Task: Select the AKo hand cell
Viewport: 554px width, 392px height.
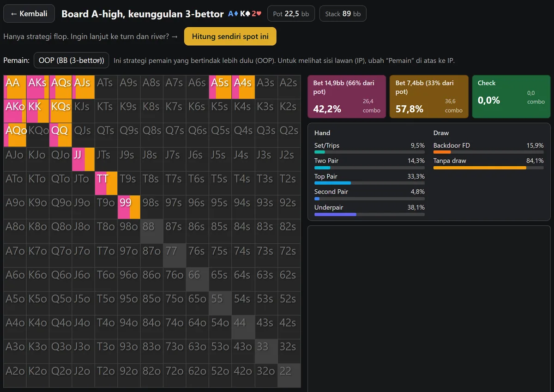Action: (x=15, y=111)
